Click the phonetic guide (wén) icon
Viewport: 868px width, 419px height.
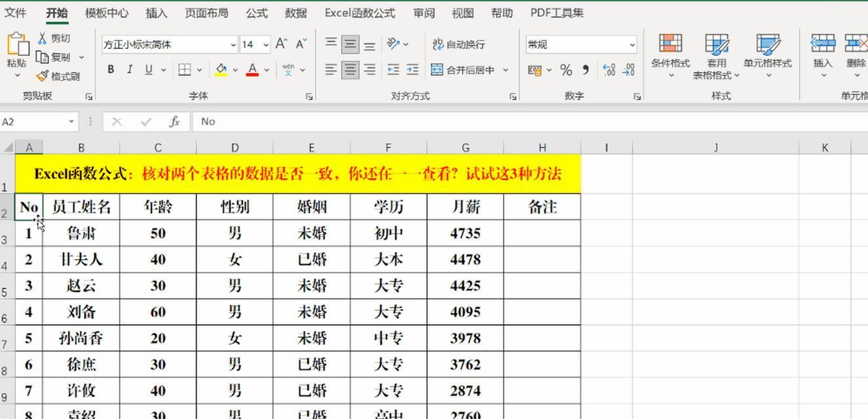[288, 69]
